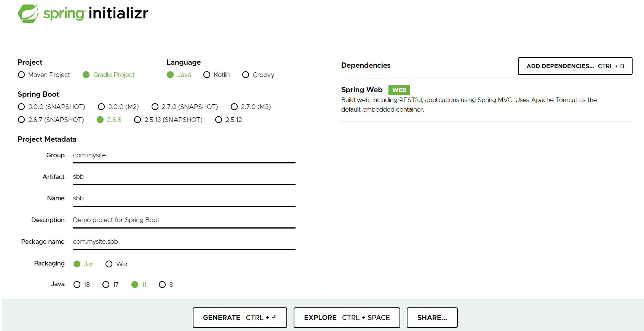Viewport: 644px width, 331px height.
Task: Select Spring Boot 3.0.0 (M2)
Action: click(x=118, y=107)
